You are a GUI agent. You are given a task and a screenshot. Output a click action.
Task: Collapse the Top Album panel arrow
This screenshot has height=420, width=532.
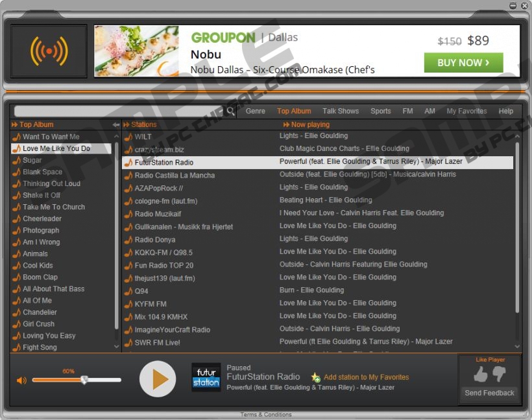click(x=116, y=124)
